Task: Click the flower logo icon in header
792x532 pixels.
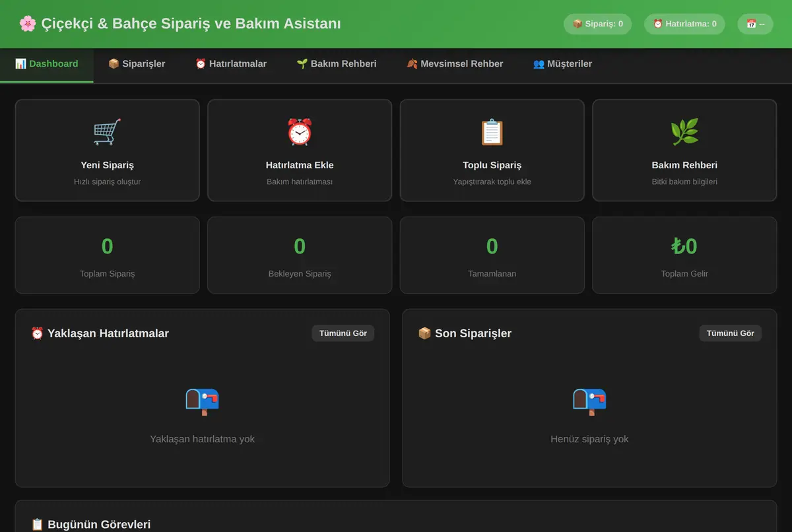Action: (x=28, y=24)
